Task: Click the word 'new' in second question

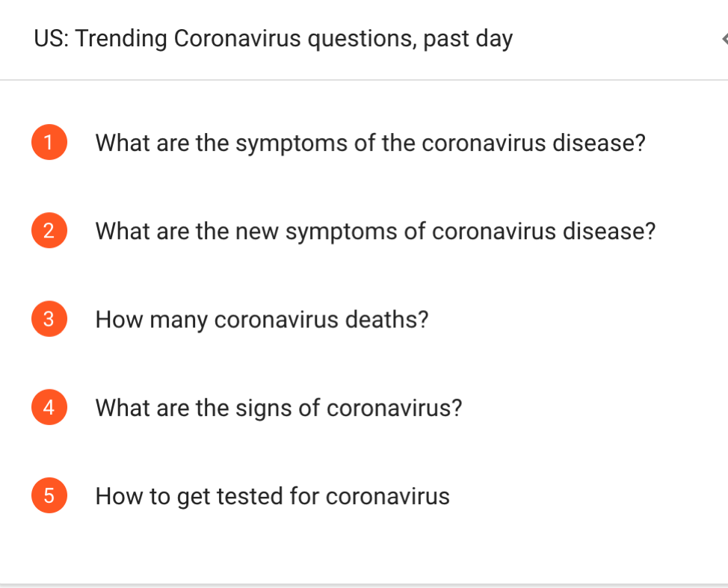Action: (x=257, y=232)
